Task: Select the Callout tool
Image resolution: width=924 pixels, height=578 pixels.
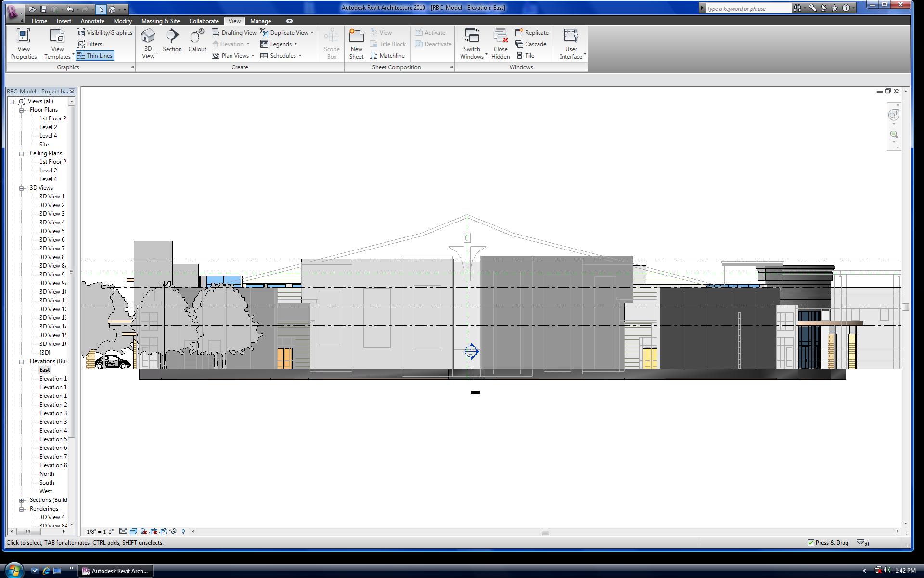Action: 197,37
